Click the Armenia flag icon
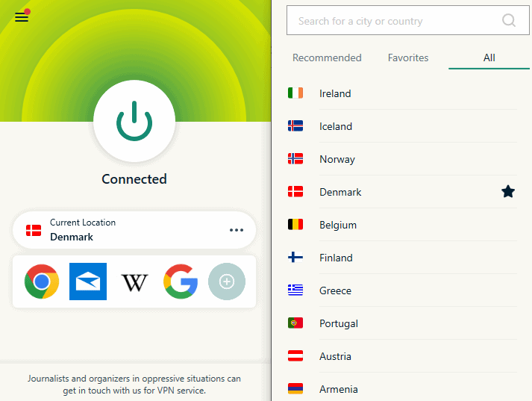The height and width of the screenshot is (401, 532). pos(295,389)
